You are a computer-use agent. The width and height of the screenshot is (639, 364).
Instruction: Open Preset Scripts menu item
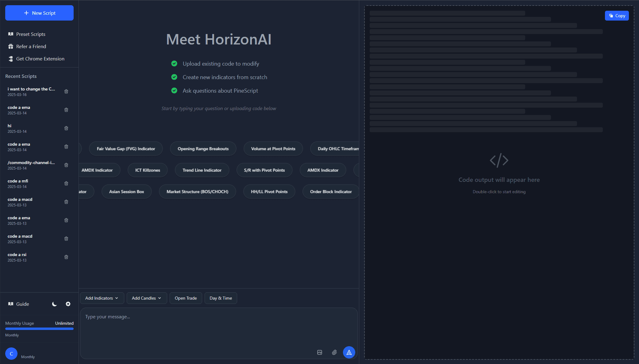(31, 34)
